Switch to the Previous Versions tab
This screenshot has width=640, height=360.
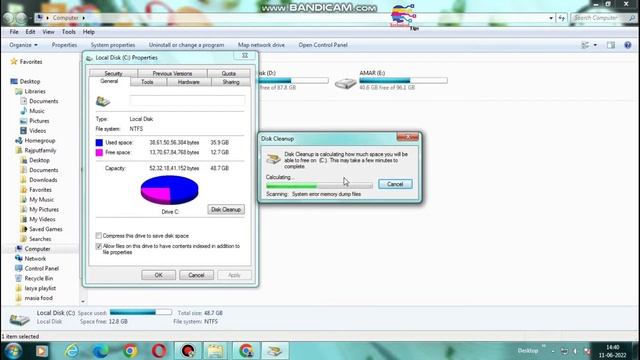click(x=172, y=73)
